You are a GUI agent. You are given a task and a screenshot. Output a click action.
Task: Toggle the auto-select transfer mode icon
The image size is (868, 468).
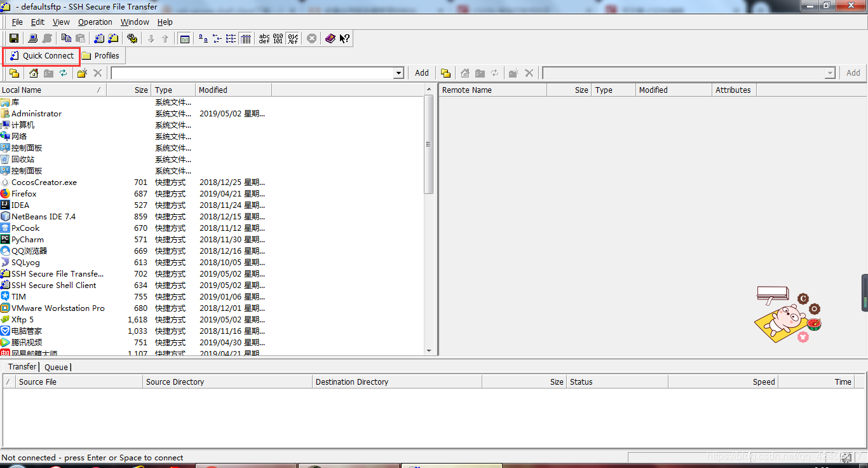[x=293, y=38]
